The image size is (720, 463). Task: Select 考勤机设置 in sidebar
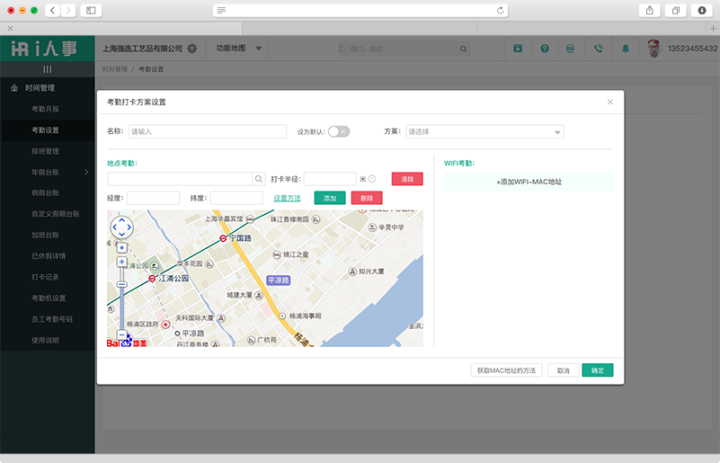point(48,298)
